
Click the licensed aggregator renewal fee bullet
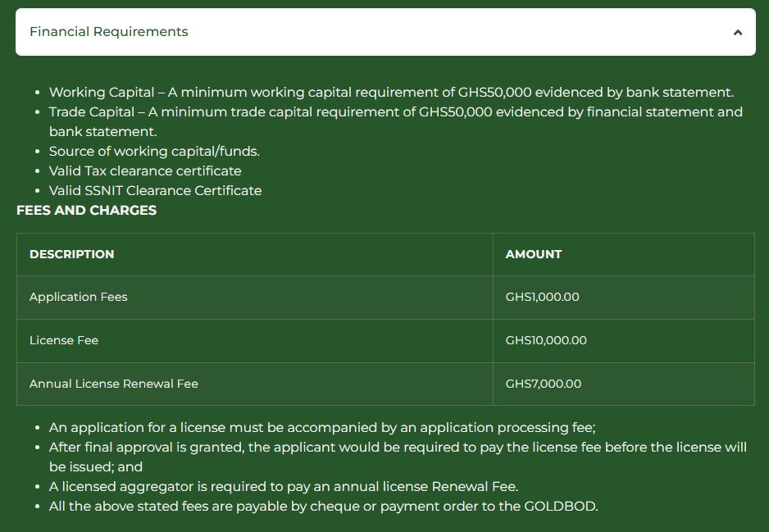[x=284, y=486]
